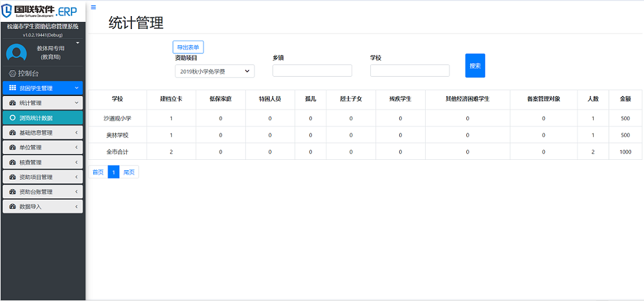Click the 统计管理 page heading

[x=136, y=23]
